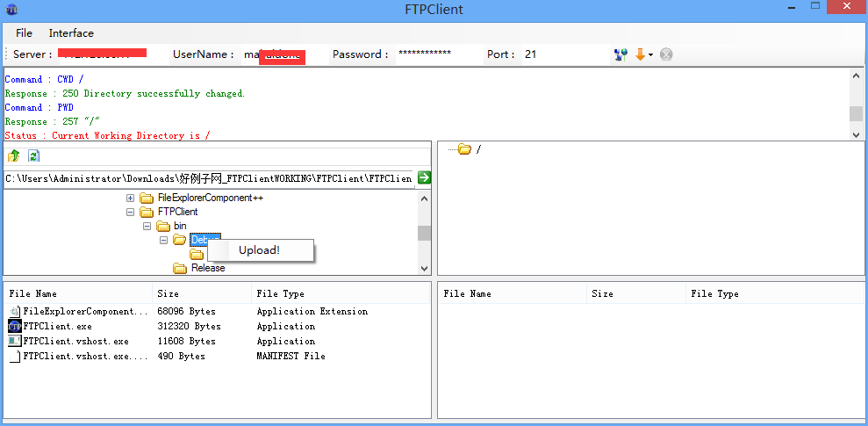Choose Upload! from the context menu
The image size is (868, 426).
pyautogui.click(x=260, y=249)
